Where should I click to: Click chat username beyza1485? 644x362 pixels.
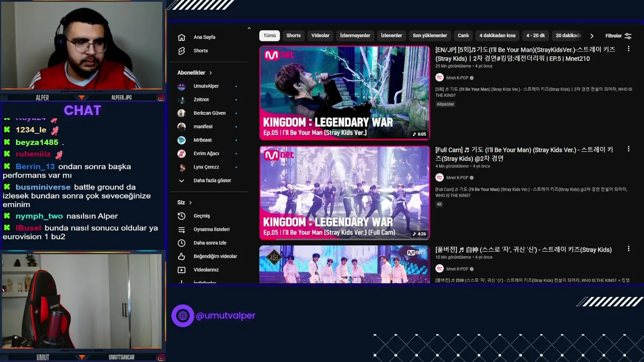pos(37,142)
